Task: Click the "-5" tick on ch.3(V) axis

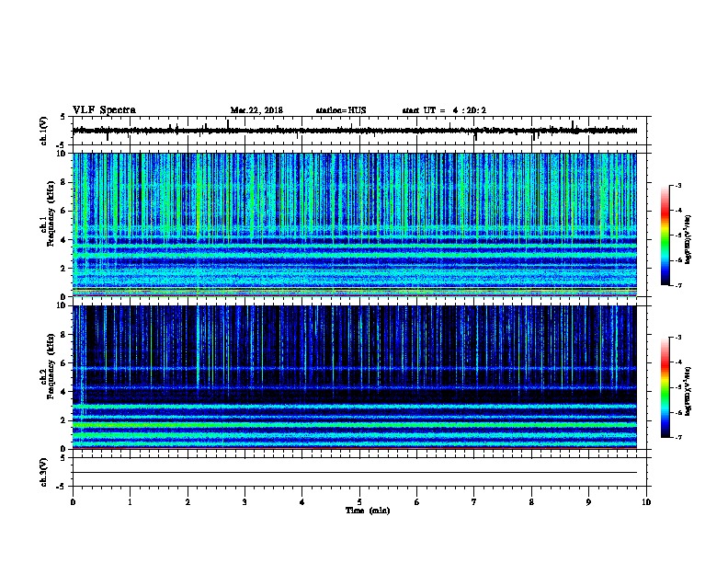Action: [x=62, y=487]
